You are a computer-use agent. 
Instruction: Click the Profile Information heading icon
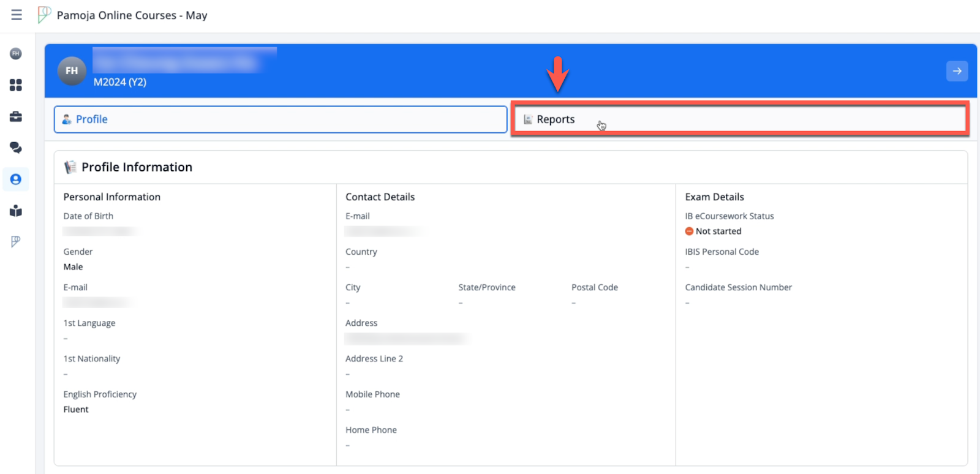[x=70, y=167]
